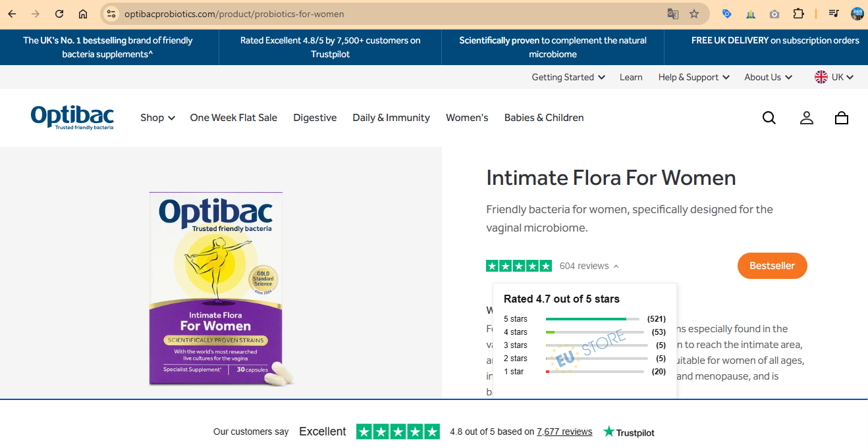Open the Babies & Children category
Screen dimensions: 868x448
pos(544,118)
